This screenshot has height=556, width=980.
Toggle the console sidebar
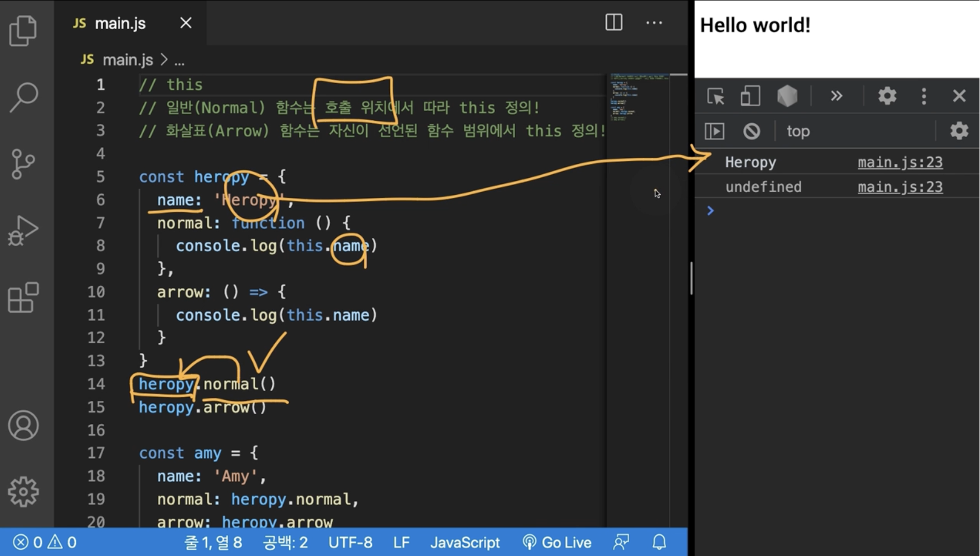(x=714, y=132)
